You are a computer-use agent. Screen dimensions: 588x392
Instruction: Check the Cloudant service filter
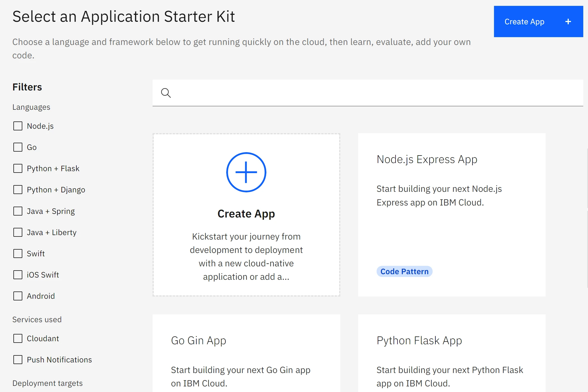pyautogui.click(x=18, y=338)
